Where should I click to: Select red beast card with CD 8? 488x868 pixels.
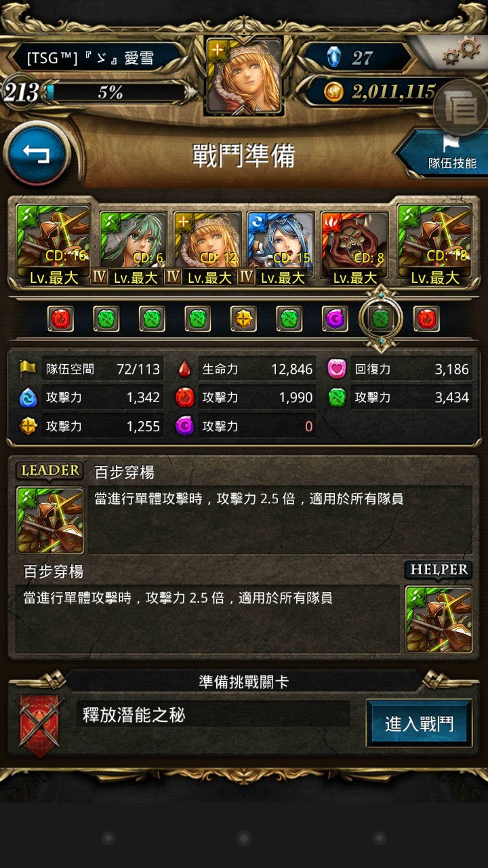click(x=354, y=248)
